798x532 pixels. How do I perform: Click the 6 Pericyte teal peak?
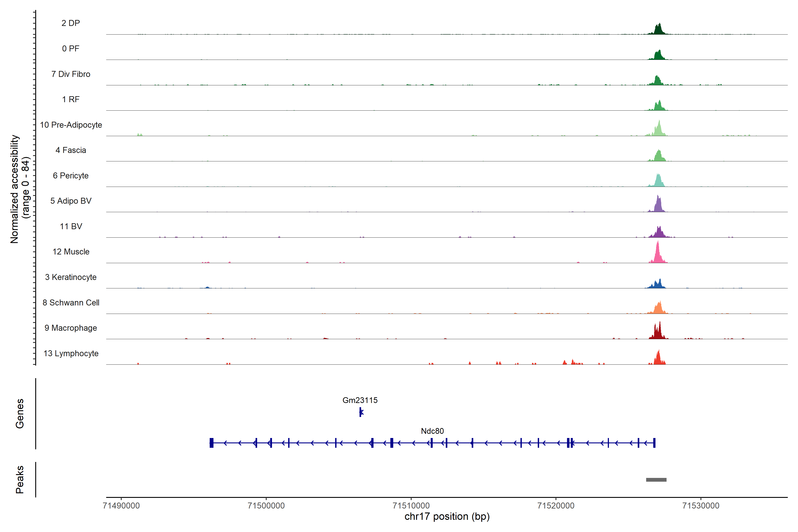[x=658, y=182]
